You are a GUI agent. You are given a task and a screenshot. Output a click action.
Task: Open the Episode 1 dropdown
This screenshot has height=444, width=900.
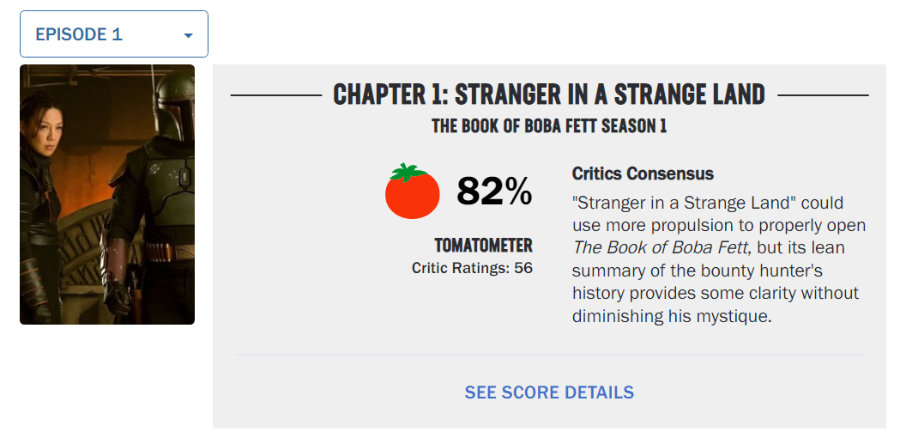(114, 34)
